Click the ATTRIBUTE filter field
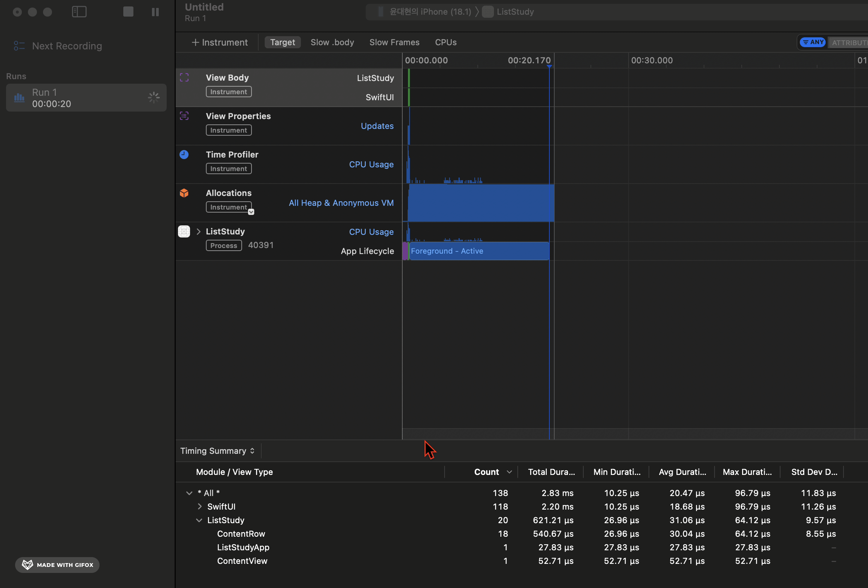Viewport: 868px width, 588px height. coord(848,43)
